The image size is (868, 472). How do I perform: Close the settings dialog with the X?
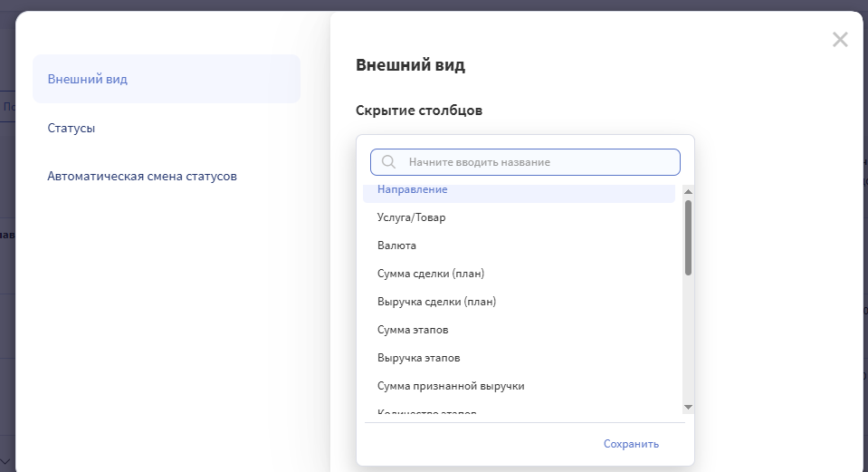coord(840,39)
